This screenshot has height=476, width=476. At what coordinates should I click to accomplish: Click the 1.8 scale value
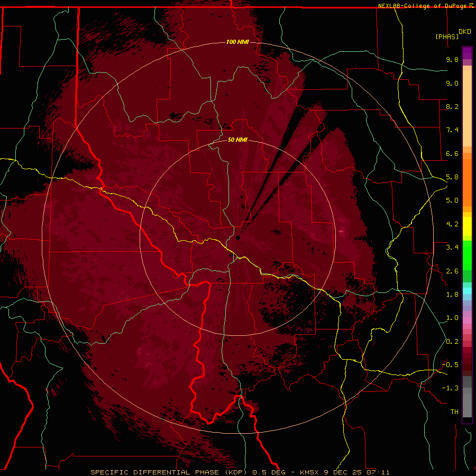tap(452, 295)
